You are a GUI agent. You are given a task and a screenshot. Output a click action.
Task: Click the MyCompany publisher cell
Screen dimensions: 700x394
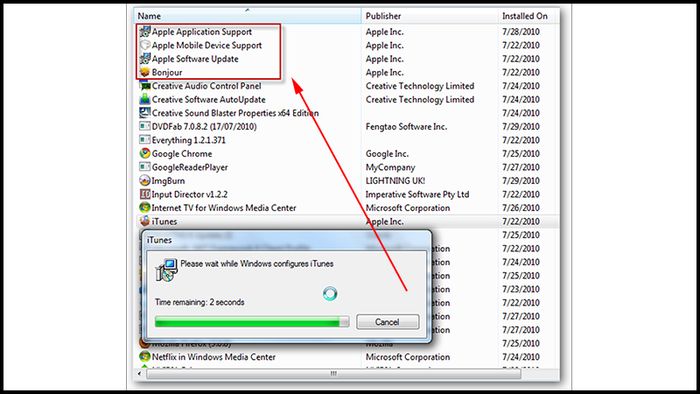[x=390, y=167]
